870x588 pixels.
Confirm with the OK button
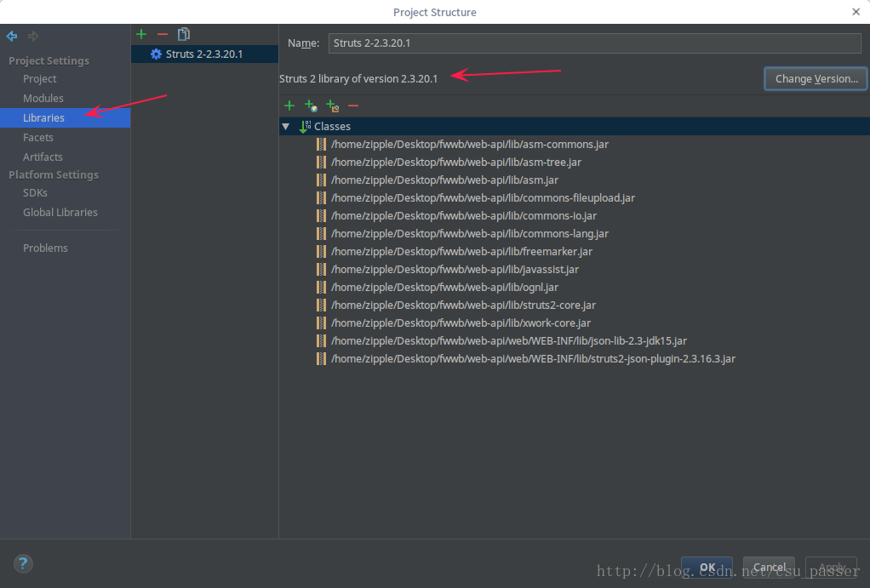click(707, 568)
